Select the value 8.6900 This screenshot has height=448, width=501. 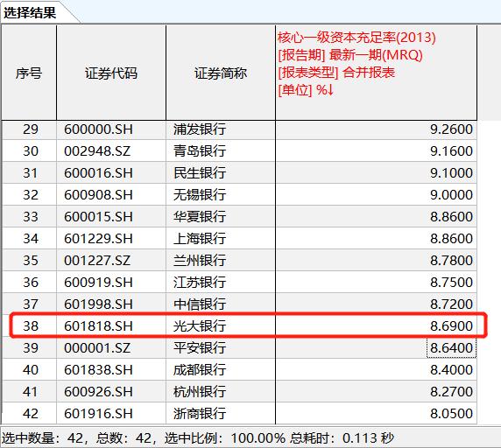(x=451, y=326)
